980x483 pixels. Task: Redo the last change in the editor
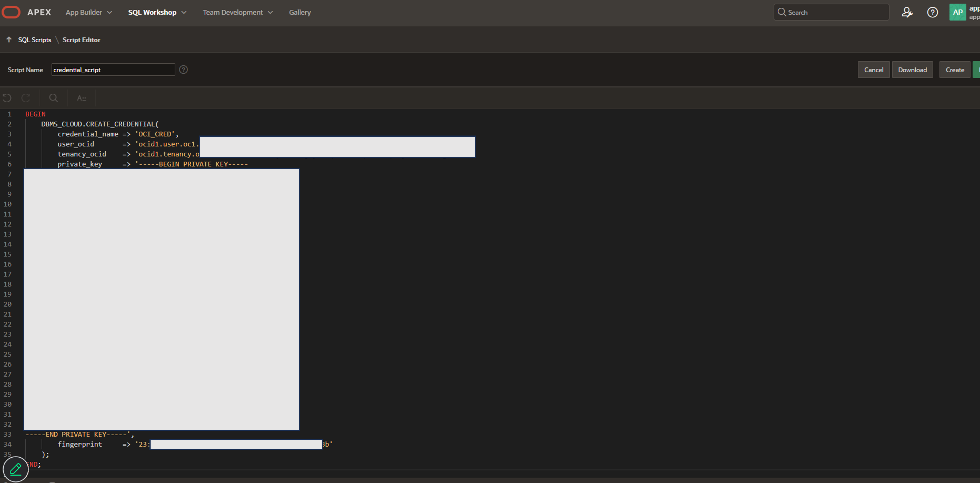[26, 98]
